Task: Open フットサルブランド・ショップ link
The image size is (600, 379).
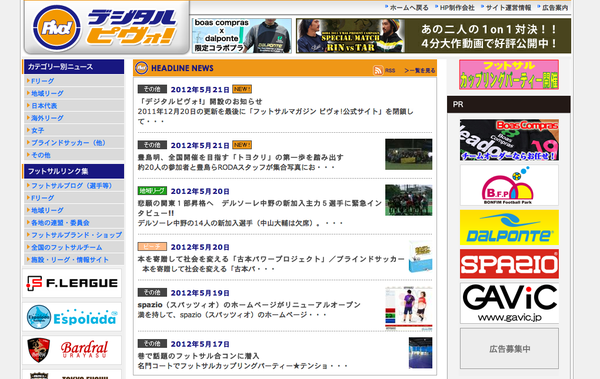Action: pos(77,235)
